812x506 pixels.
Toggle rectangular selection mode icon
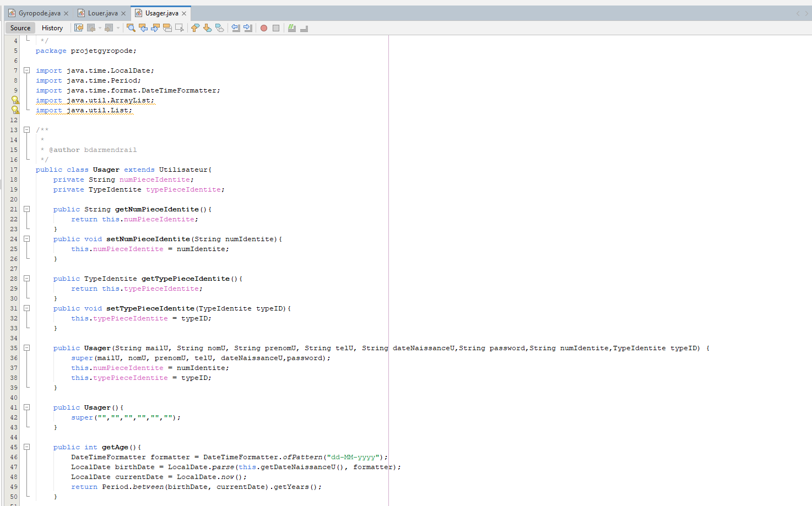[x=180, y=28]
